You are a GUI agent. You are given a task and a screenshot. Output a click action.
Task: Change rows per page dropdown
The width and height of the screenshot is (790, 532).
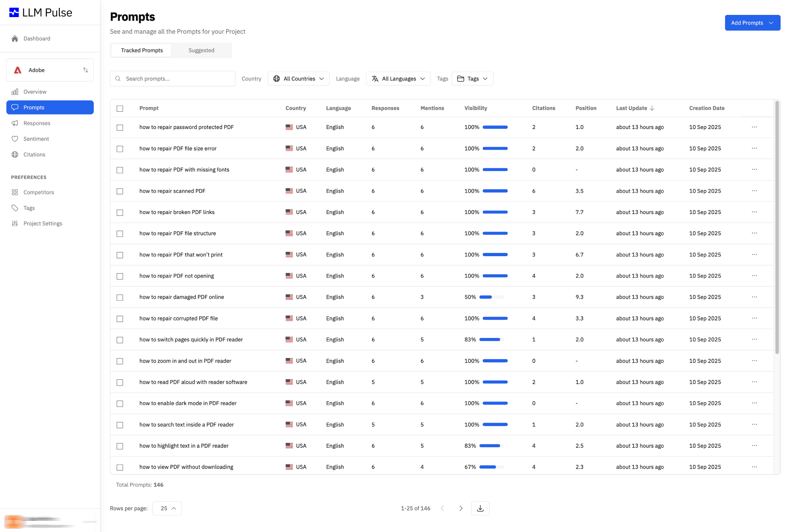tap(167, 508)
